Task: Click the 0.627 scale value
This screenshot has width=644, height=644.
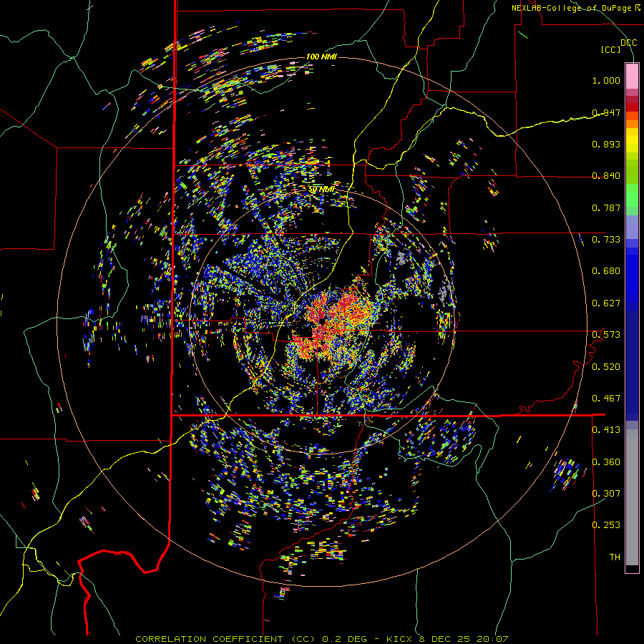Action: pyautogui.click(x=606, y=303)
